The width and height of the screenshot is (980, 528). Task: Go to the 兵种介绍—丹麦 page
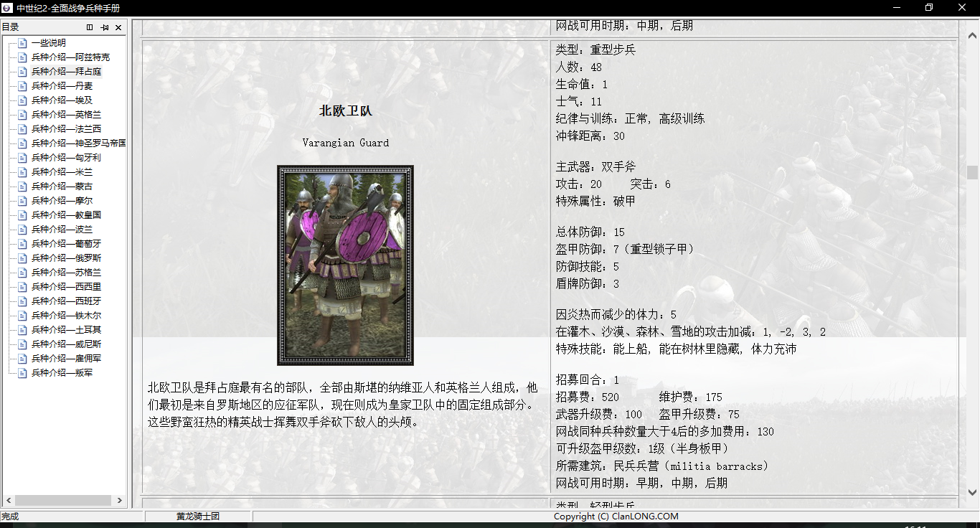click(x=62, y=86)
